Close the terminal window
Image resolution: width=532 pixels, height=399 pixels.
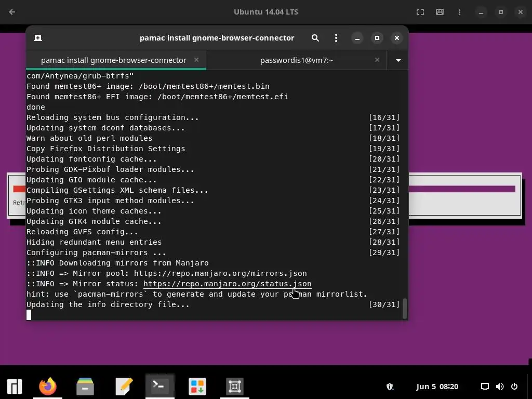click(x=396, y=38)
